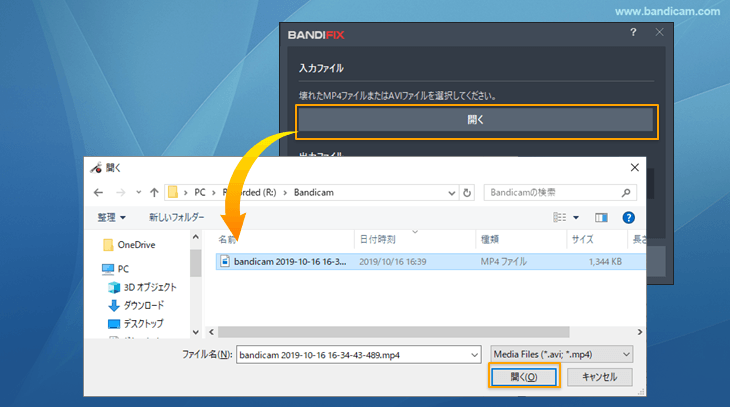This screenshot has height=407, width=730.
Task: Select the bandicam 2019-10-16 file row
Action: (431, 262)
